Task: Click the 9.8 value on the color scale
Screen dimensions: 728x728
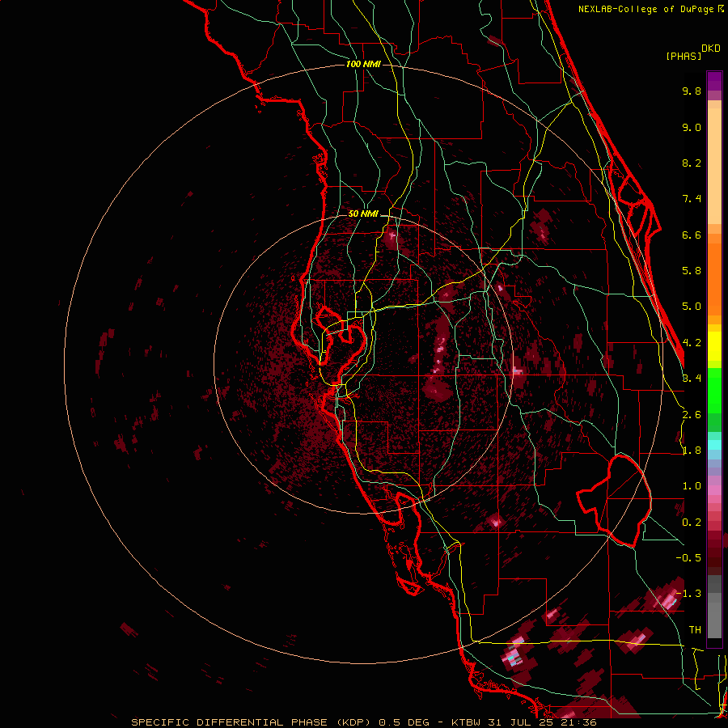Action: coord(692,91)
